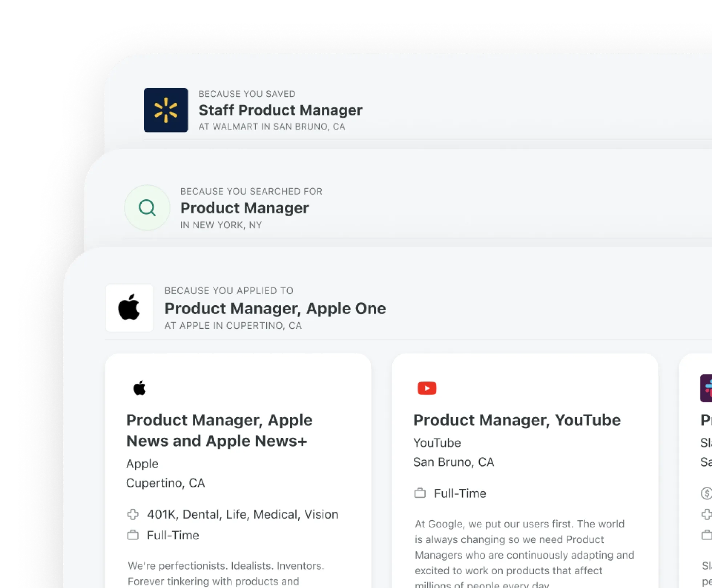Click the large Apple logo tile
This screenshot has width=712, height=588.
129,308
